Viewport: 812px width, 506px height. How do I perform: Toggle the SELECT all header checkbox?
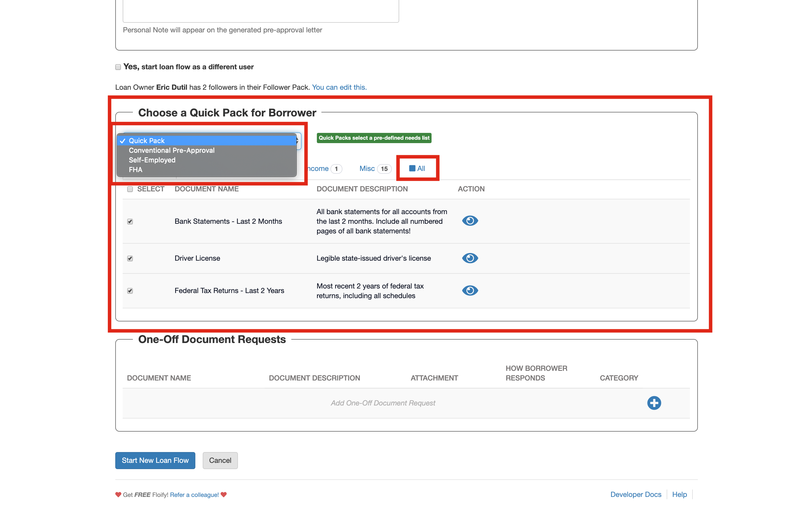[130, 189]
